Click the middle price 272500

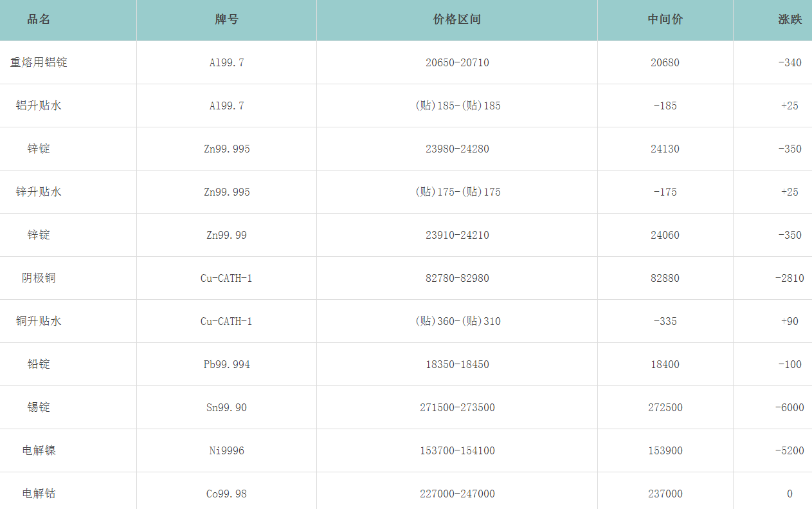point(665,407)
